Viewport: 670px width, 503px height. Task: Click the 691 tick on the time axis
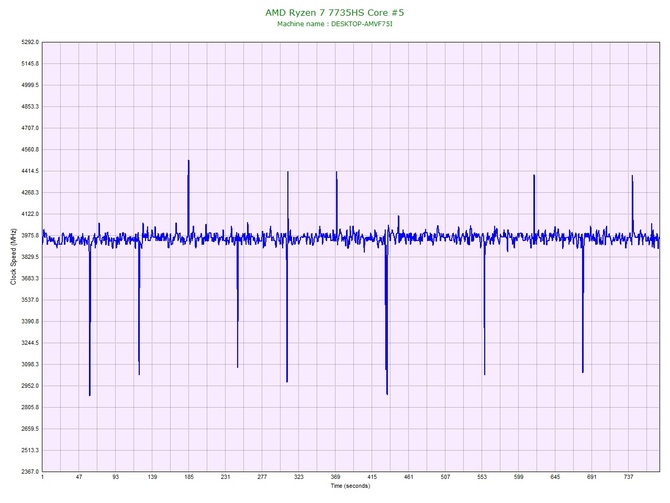pos(592,477)
